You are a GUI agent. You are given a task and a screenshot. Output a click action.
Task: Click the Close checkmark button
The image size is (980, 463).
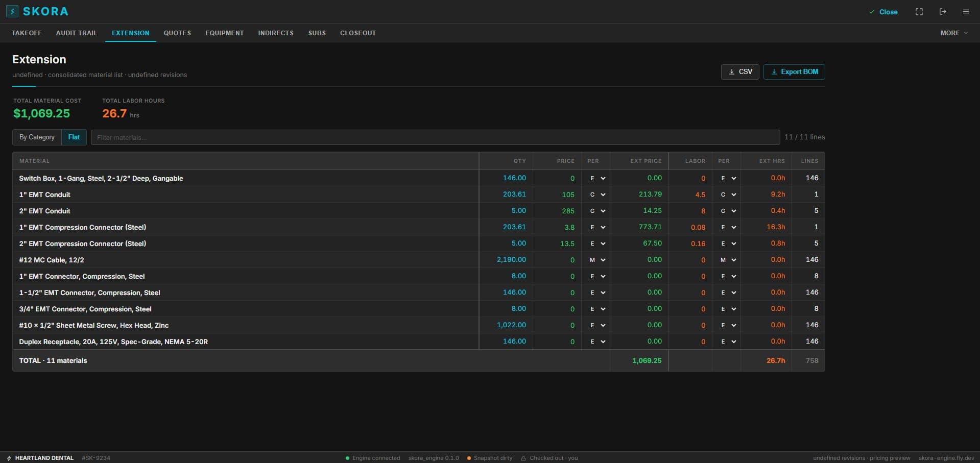[x=883, y=12]
